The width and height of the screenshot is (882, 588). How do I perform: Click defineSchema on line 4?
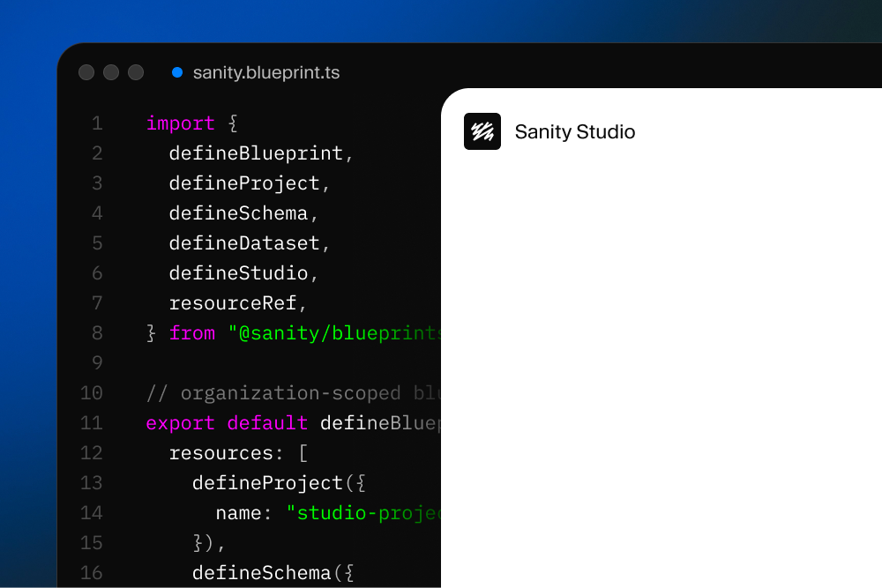coord(238,213)
